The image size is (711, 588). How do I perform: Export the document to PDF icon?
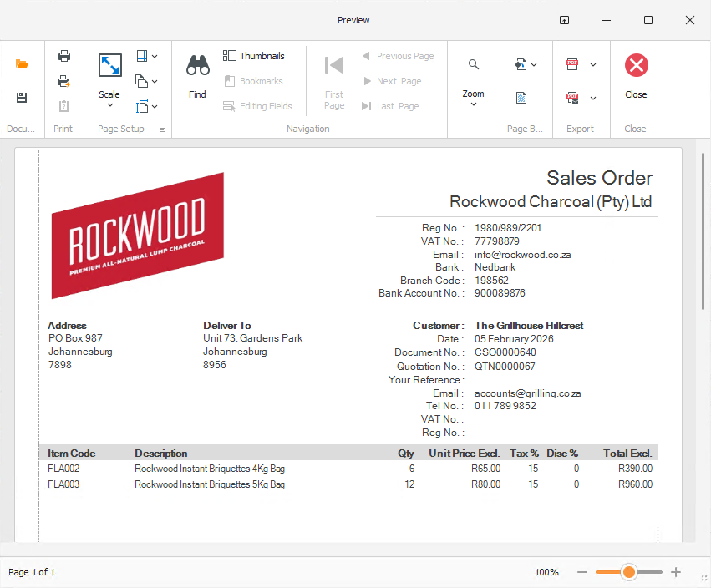[x=572, y=64]
